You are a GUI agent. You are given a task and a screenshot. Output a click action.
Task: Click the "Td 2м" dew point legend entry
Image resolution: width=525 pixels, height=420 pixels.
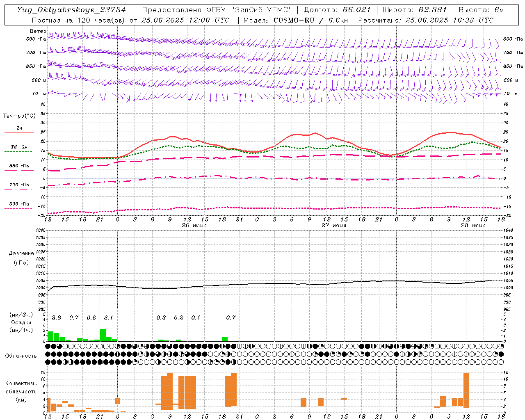pyautogui.click(x=19, y=147)
